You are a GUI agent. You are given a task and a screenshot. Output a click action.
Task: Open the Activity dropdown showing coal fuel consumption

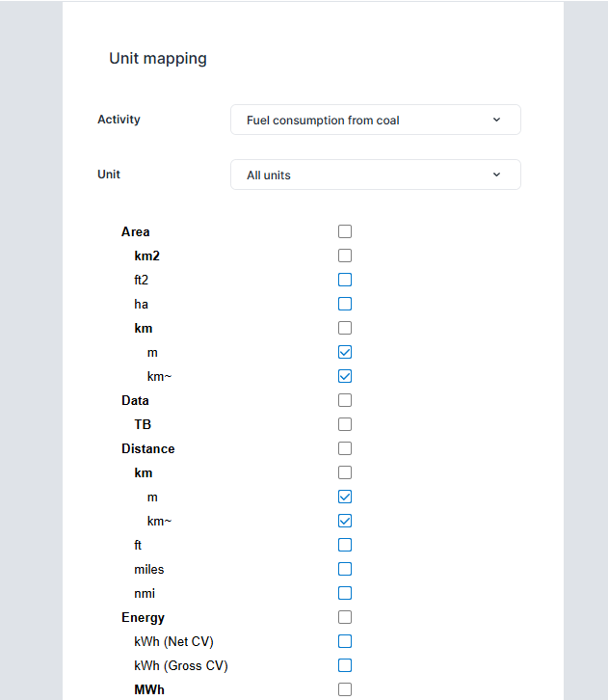click(376, 120)
